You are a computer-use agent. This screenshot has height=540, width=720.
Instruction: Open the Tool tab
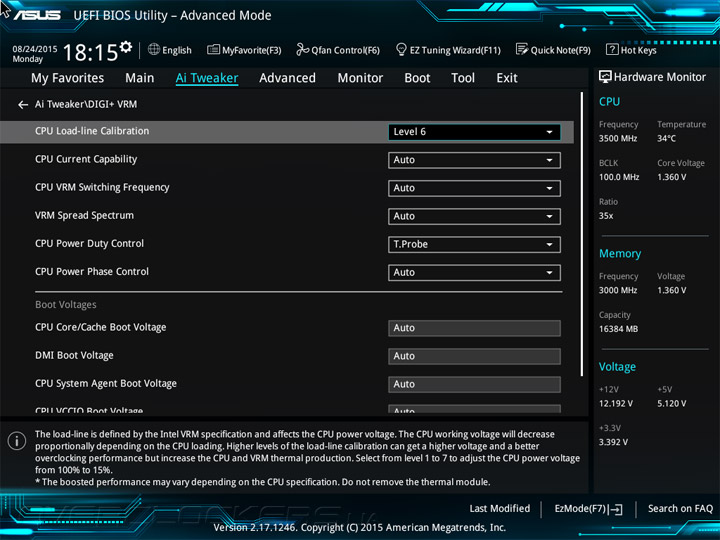463,78
